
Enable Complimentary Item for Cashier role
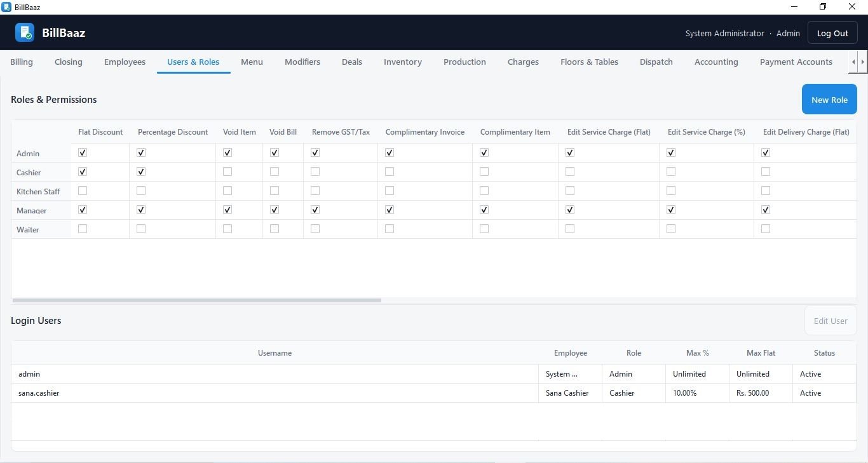point(484,171)
